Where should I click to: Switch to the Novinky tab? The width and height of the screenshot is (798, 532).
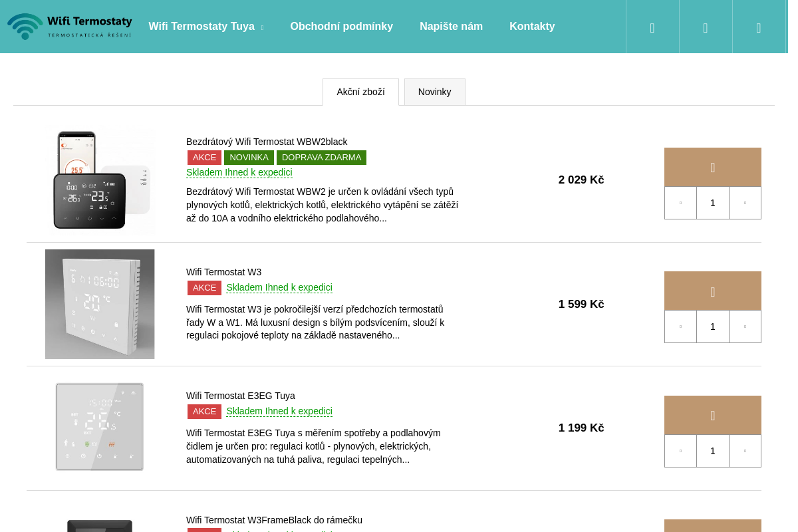tap(435, 92)
